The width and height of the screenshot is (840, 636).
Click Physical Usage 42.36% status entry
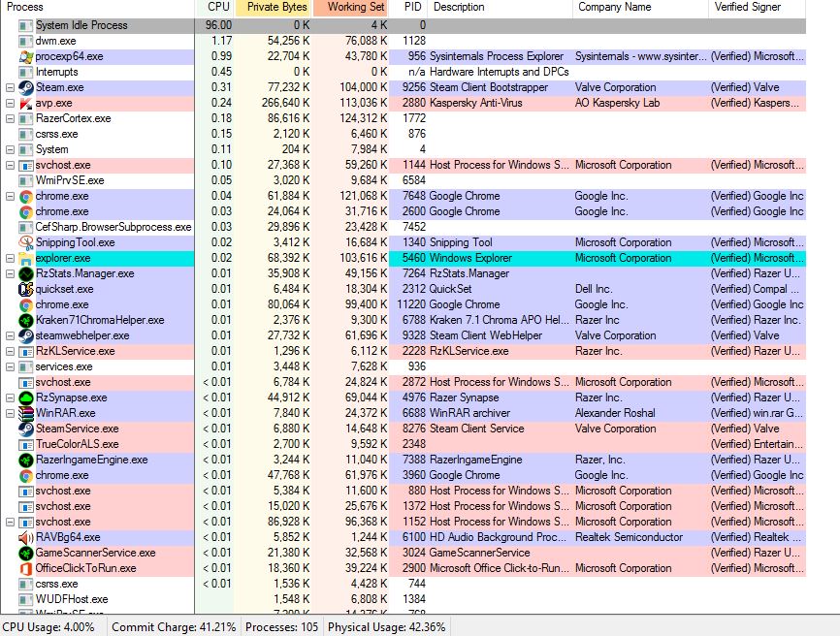(386, 627)
